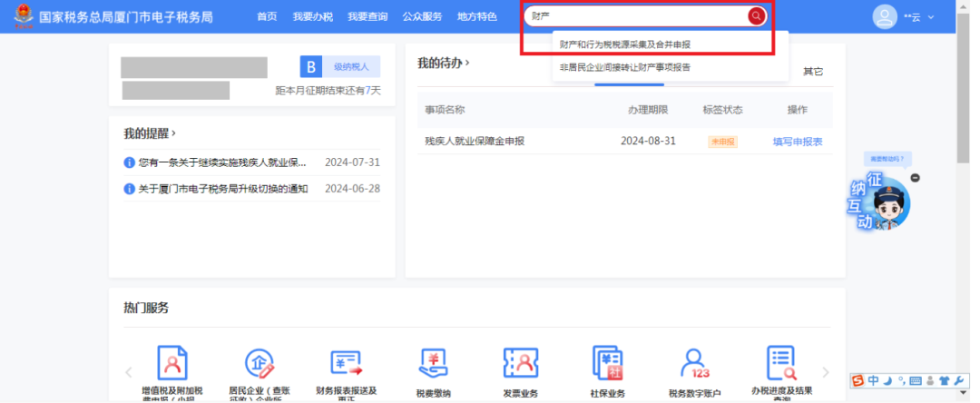The height and width of the screenshot is (403, 980).
Task: Toggle the moon half-width icon in IME bar
Action: pyautogui.click(x=887, y=380)
